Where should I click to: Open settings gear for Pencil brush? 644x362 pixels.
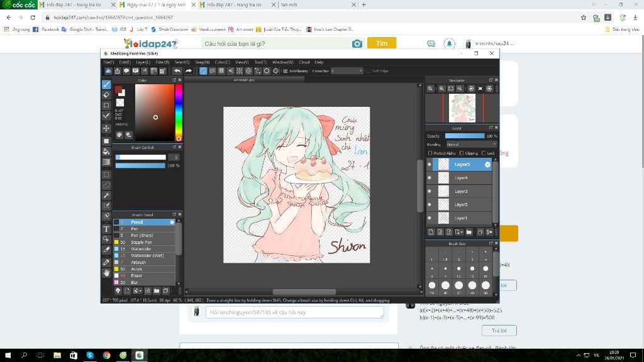tap(172, 222)
